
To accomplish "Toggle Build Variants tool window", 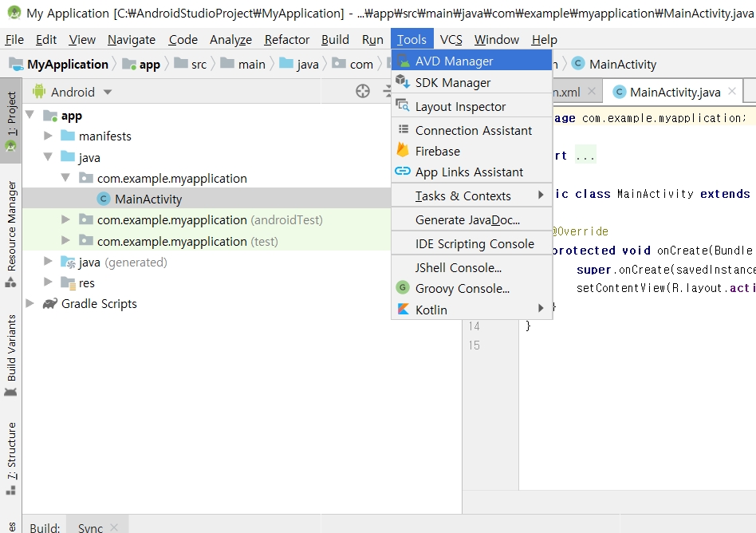I will tap(10, 355).
